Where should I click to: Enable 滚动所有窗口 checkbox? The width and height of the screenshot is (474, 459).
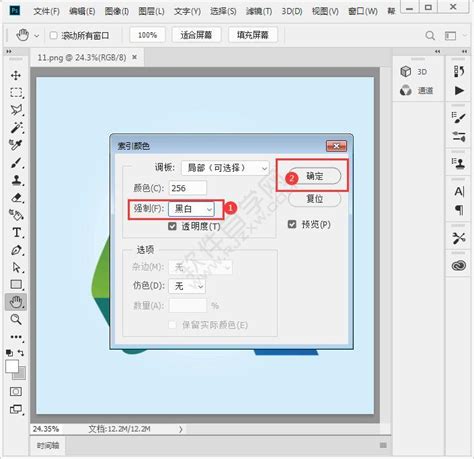[x=53, y=35]
